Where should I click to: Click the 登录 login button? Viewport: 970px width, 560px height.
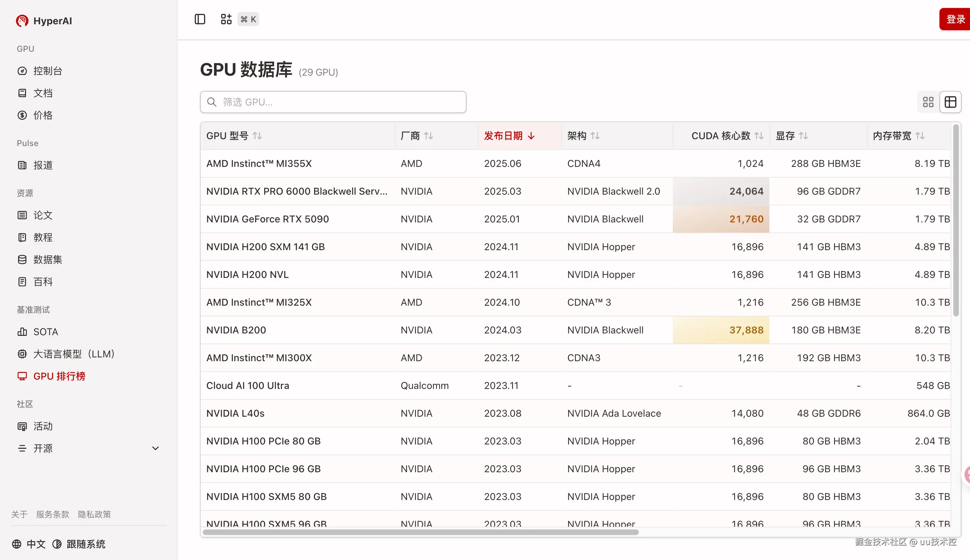(955, 18)
